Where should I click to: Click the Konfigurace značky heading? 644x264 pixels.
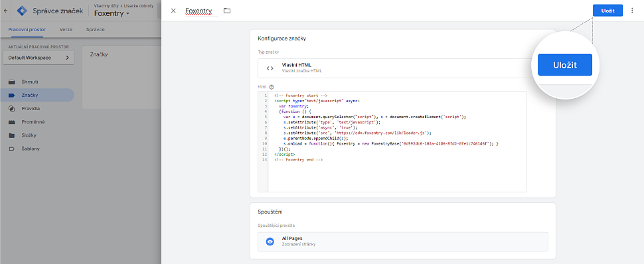282,38
